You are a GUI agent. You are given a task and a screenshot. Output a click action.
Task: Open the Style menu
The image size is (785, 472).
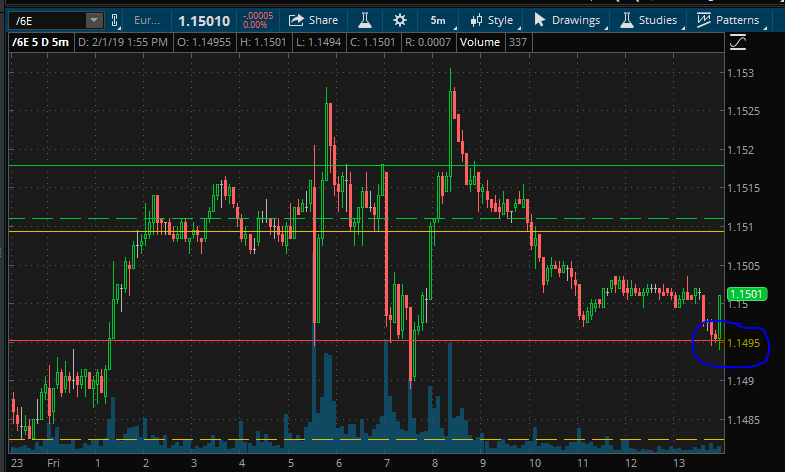pos(492,20)
